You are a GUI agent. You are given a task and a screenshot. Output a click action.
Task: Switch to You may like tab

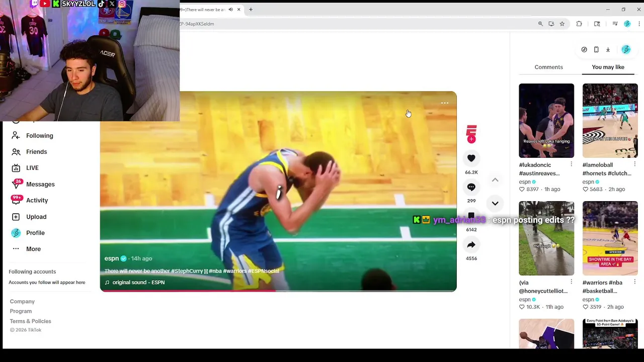608,67
